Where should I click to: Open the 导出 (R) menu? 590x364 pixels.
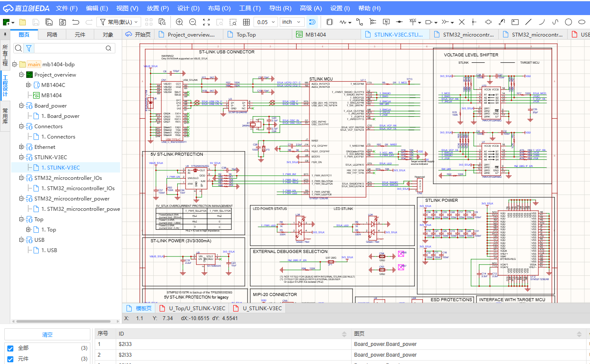[280, 8]
